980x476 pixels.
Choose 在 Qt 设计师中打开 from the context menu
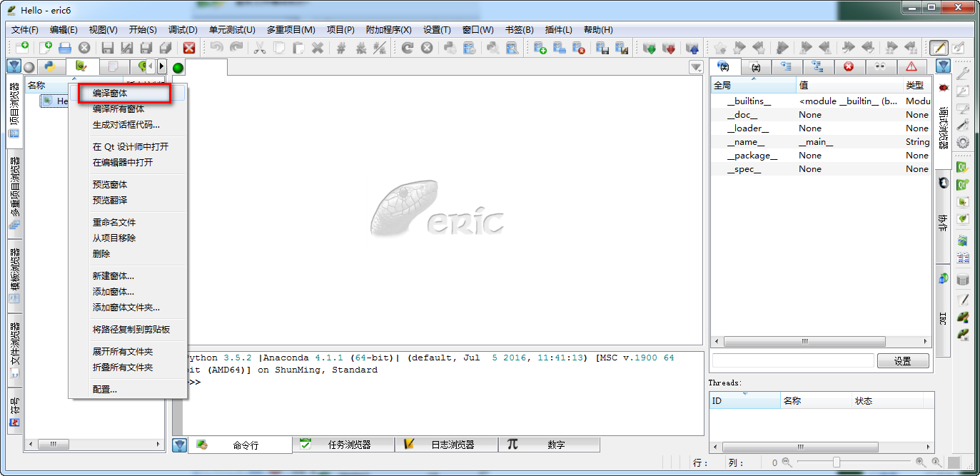(x=128, y=146)
